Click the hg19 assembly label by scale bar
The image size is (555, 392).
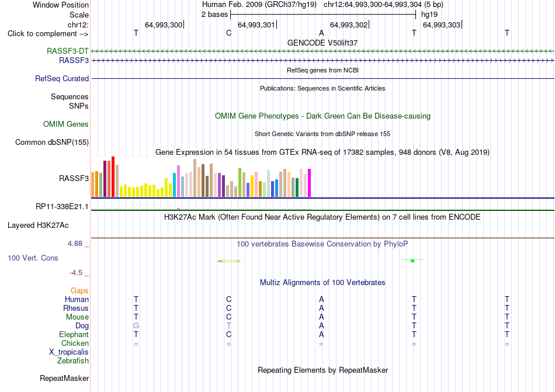(429, 15)
